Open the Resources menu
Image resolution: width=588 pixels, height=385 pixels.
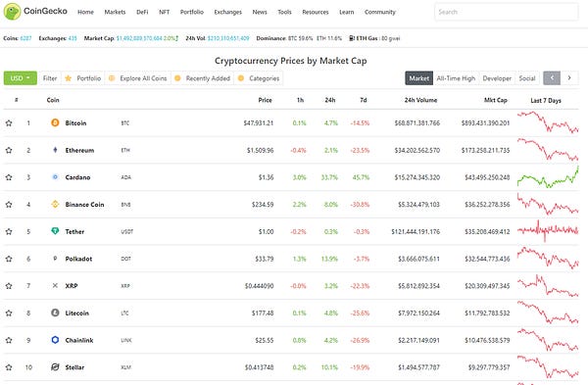pyautogui.click(x=316, y=12)
